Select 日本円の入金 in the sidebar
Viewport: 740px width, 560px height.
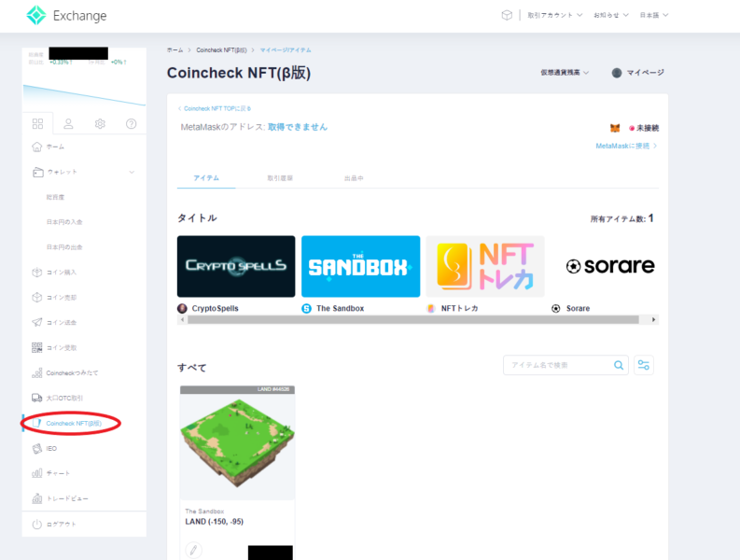click(64, 222)
